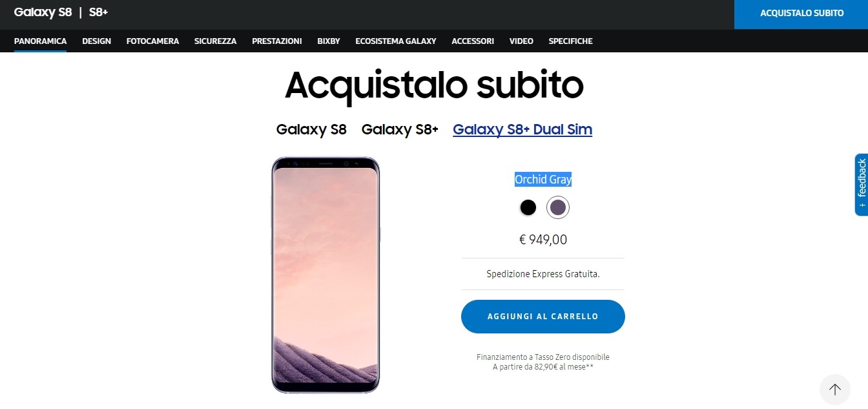The width and height of the screenshot is (868, 409).
Task: Switch to the Galaxy S8+ model
Action: tap(400, 129)
